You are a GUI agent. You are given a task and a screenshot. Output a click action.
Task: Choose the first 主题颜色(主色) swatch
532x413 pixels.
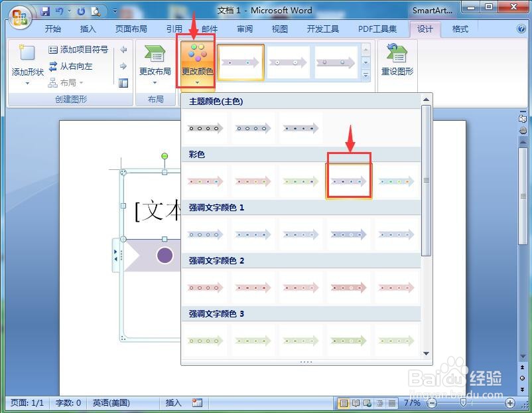(205, 128)
